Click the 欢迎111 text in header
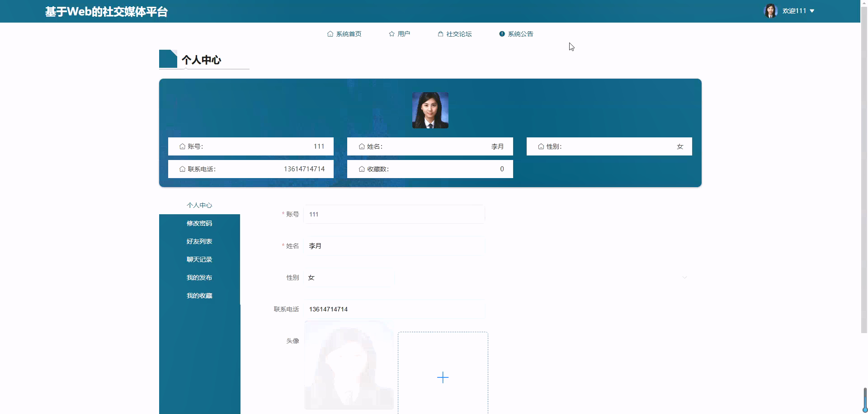This screenshot has height=414, width=868. pos(794,11)
